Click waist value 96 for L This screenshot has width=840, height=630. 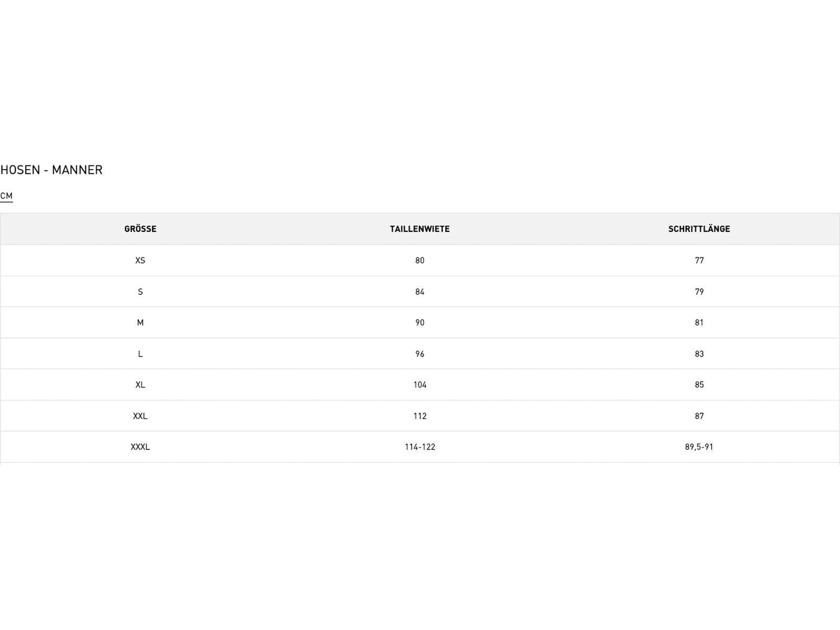click(x=419, y=354)
